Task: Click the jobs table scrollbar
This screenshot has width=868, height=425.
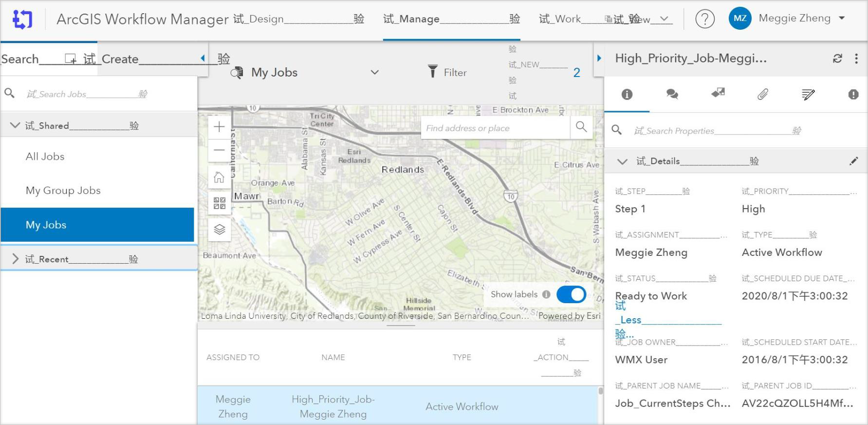Action: [x=601, y=391]
